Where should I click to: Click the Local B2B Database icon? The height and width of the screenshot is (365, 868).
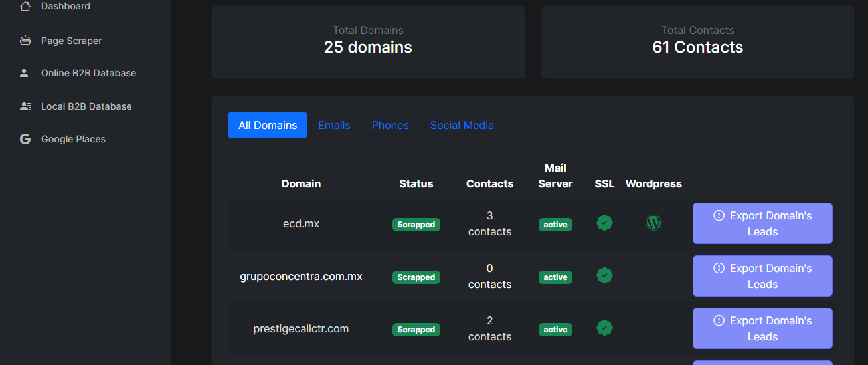(25, 106)
